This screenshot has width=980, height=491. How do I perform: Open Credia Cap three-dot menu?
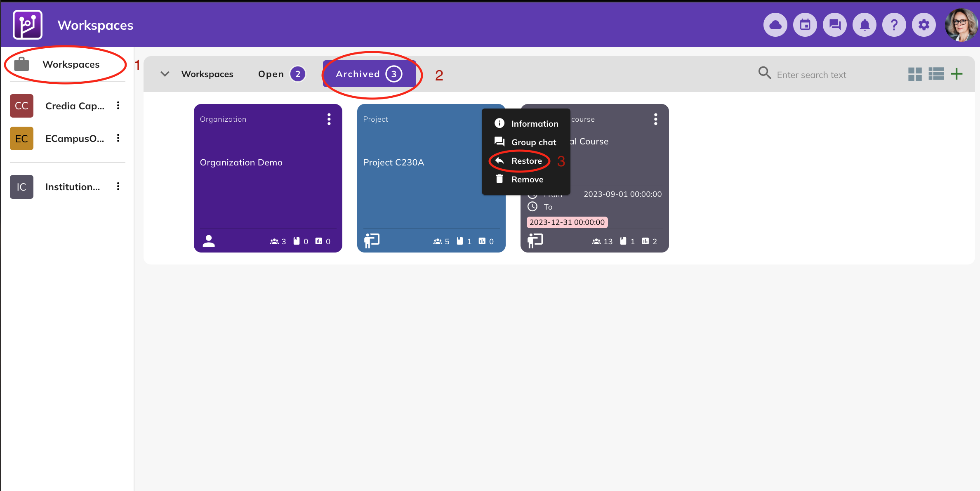click(118, 106)
